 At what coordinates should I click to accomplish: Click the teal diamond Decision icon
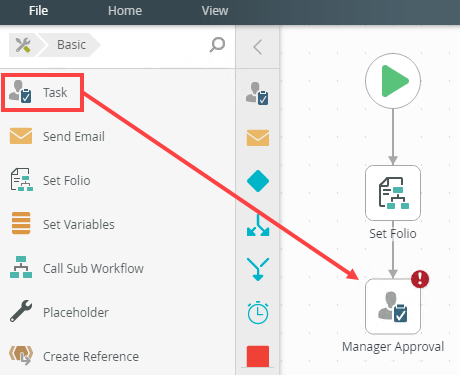[x=258, y=181]
